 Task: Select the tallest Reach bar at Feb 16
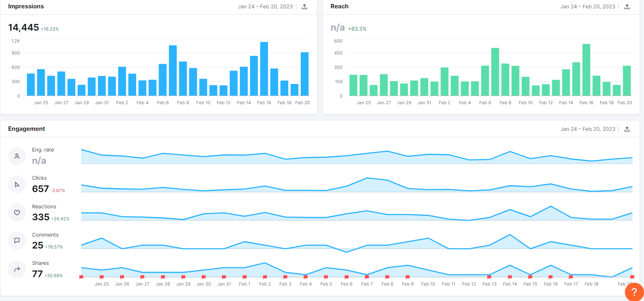[586, 70]
